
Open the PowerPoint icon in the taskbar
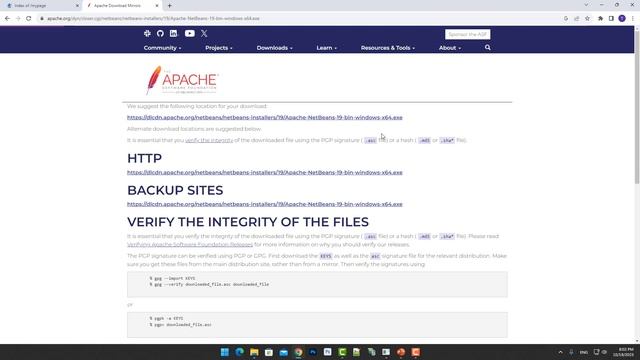[401, 352]
